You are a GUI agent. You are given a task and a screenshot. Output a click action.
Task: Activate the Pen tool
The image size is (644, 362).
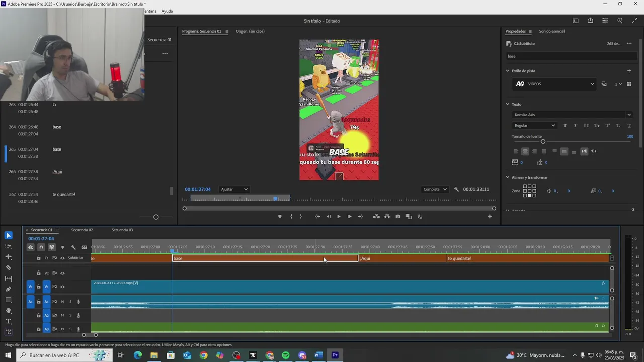[x=8, y=289]
